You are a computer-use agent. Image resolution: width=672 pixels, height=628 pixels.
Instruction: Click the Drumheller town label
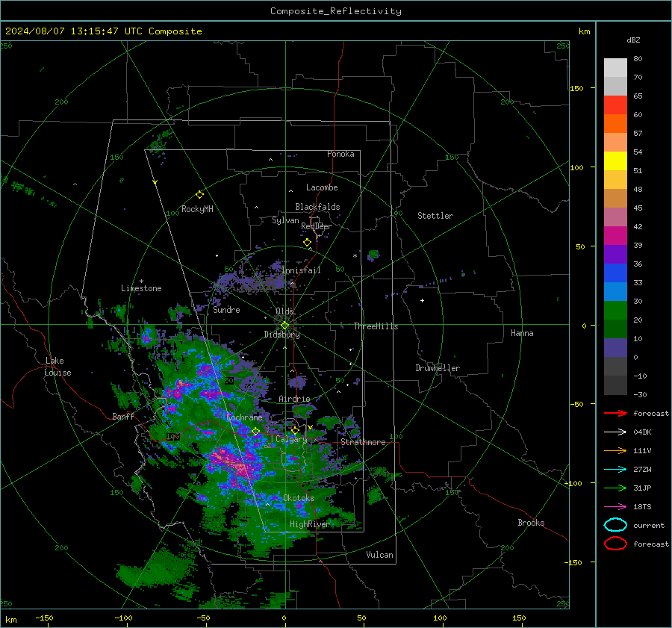coord(438,368)
